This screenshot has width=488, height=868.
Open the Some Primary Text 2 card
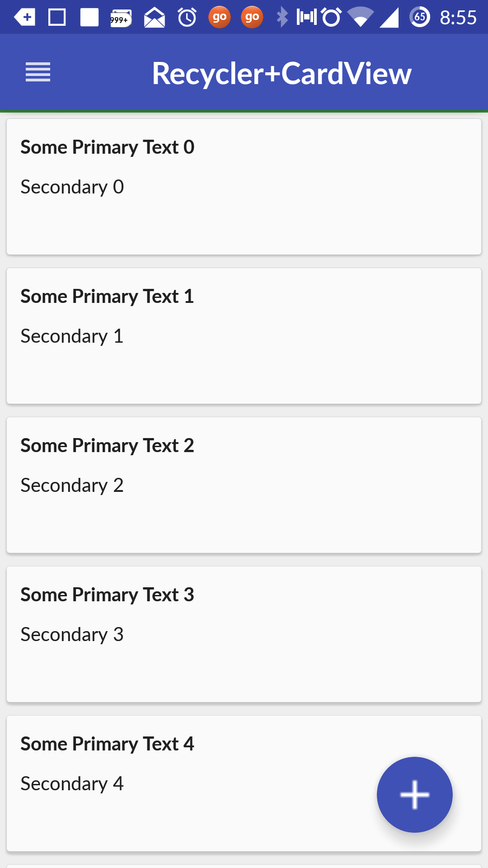pos(244,485)
